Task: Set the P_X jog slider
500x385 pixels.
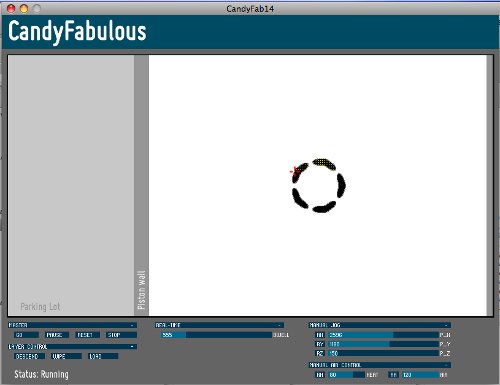Action: (x=384, y=335)
